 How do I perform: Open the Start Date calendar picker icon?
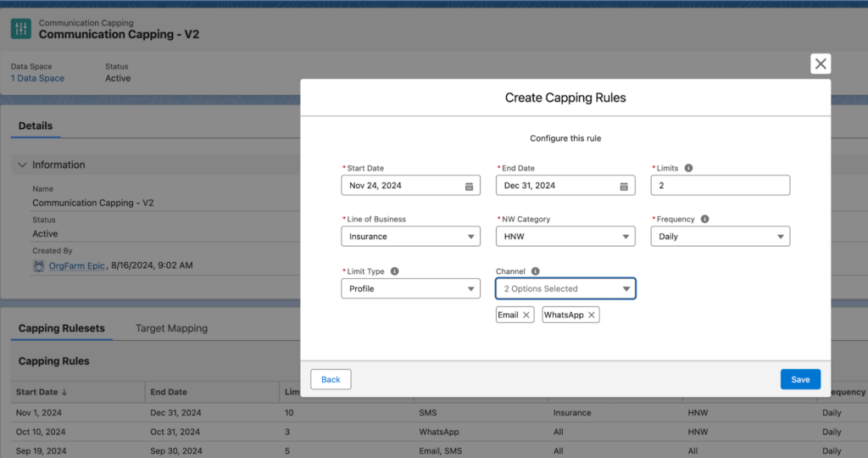pos(469,186)
